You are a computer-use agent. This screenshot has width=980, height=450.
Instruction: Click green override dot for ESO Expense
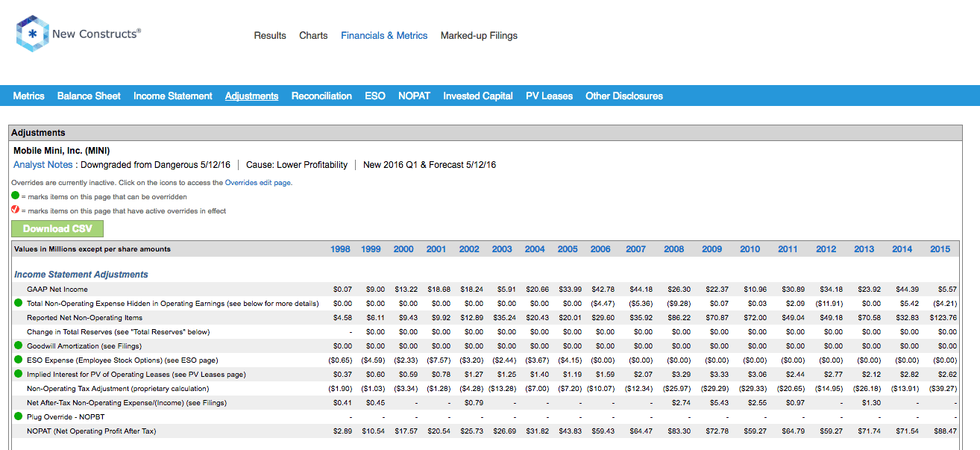(18, 360)
